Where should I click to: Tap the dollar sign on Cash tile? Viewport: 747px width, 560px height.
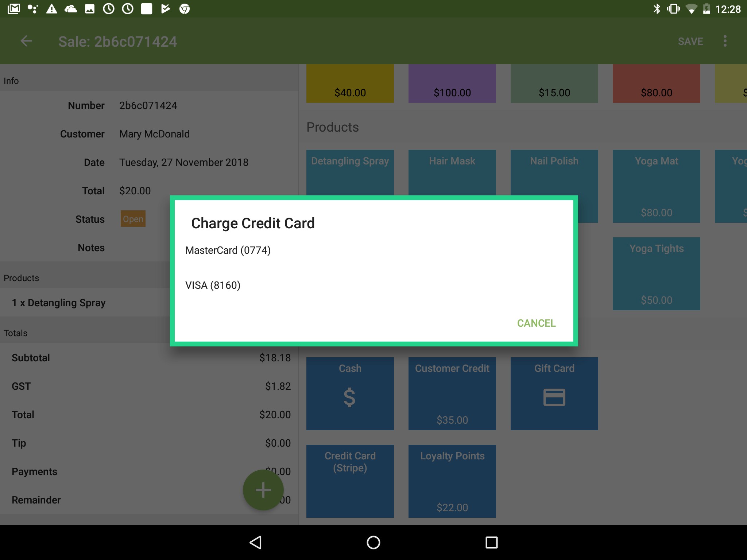[x=349, y=397]
